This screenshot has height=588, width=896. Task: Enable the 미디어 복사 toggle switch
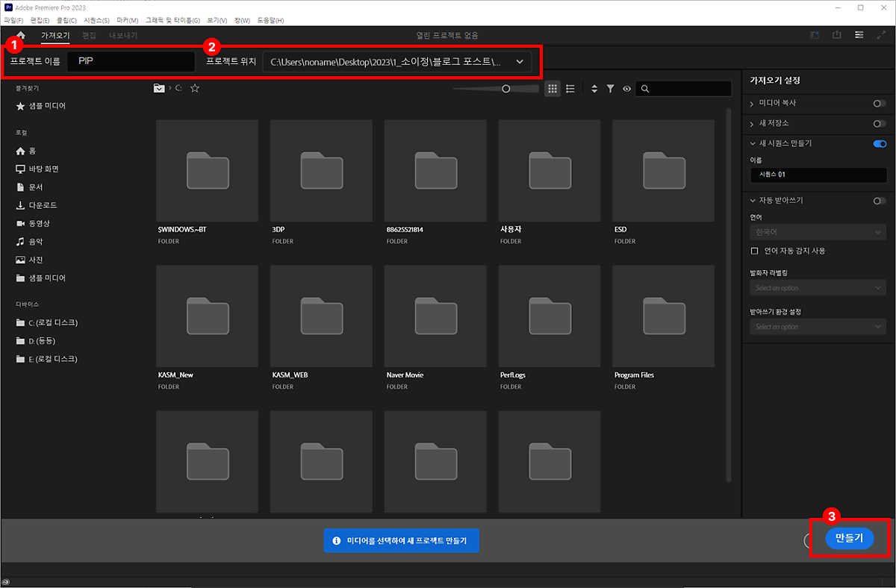coord(879,103)
